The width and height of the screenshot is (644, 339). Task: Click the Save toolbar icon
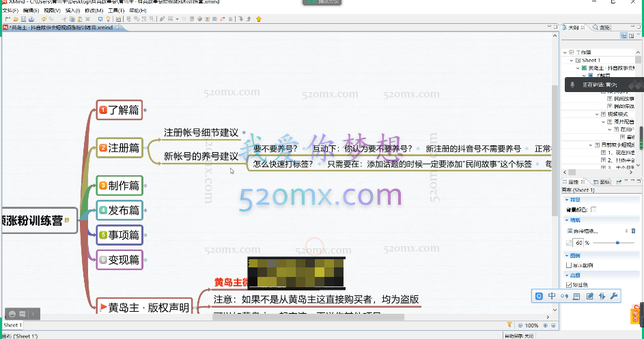coord(23,19)
